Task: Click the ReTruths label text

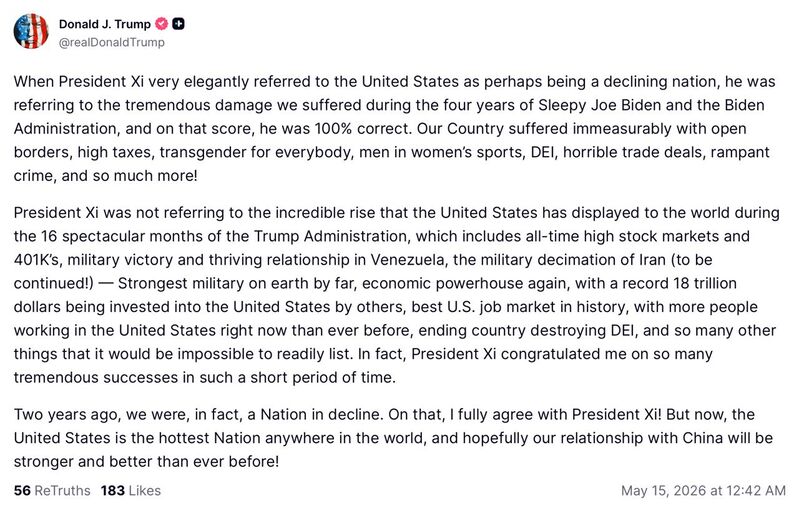Action: (x=62, y=490)
